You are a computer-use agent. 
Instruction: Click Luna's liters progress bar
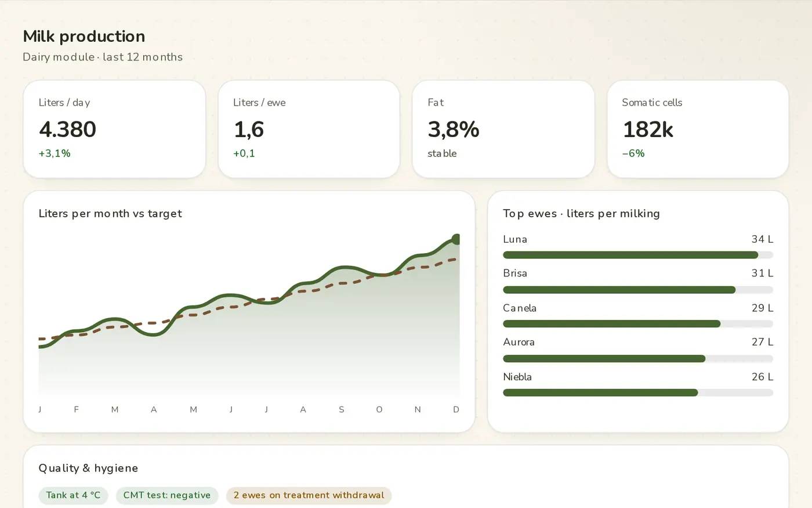(x=638, y=255)
